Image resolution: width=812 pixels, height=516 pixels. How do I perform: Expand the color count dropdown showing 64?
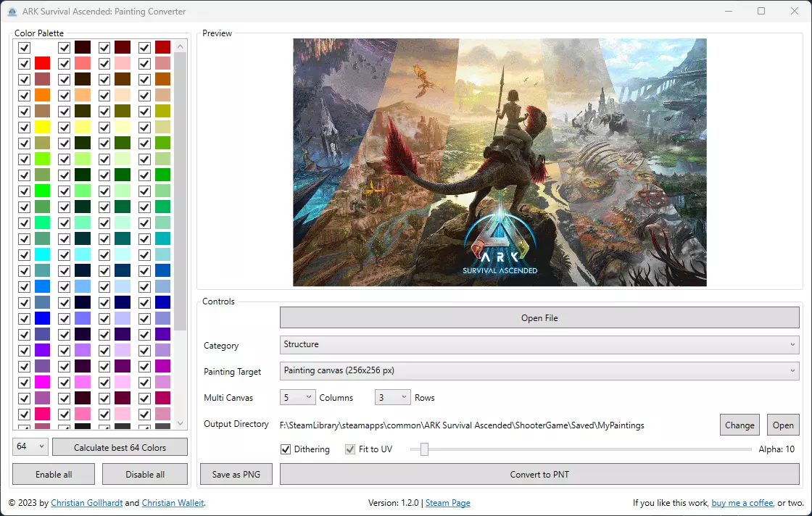(x=30, y=447)
